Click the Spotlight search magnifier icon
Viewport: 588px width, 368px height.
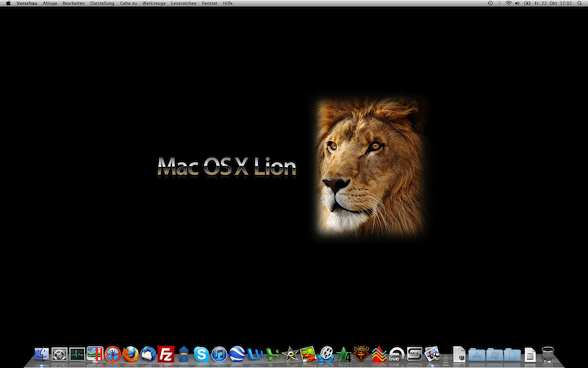point(581,4)
